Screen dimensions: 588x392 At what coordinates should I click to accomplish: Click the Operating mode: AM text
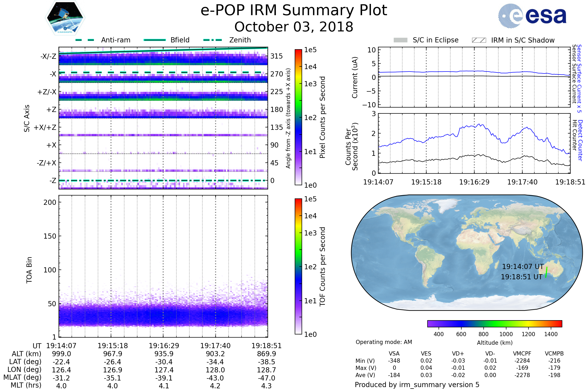(x=384, y=342)
